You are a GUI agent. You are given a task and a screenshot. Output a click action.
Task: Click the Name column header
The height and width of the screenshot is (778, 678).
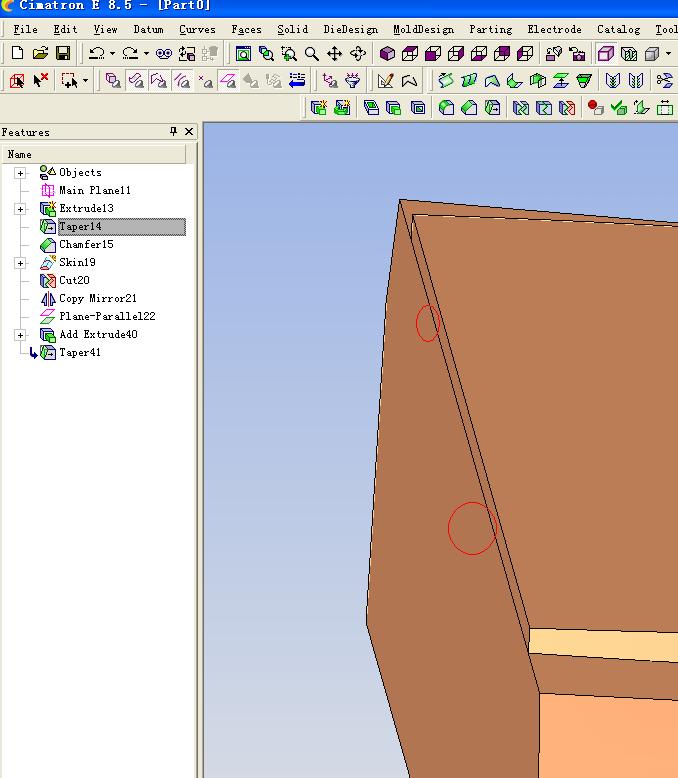click(x=93, y=154)
